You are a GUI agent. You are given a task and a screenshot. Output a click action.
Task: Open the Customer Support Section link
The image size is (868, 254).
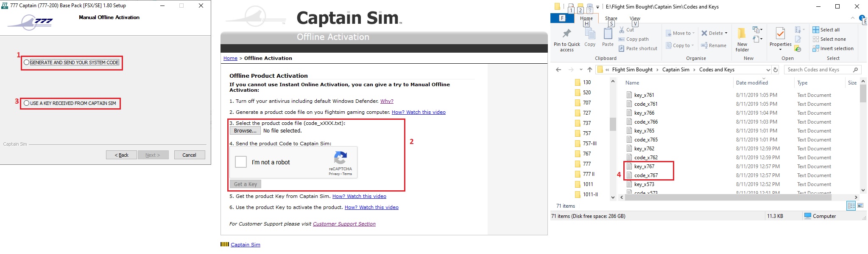point(344,224)
